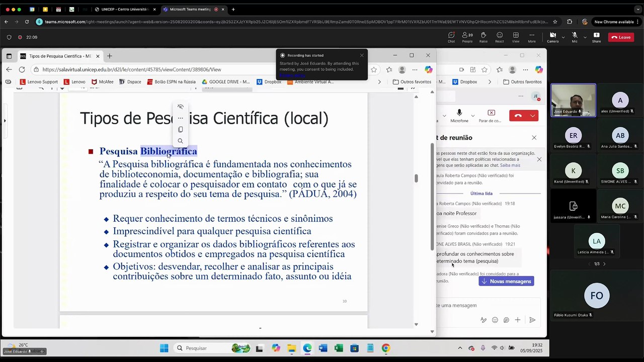Open Word from the Windows taskbar
Screen dimensions: 644x362
tap(323, 348)
